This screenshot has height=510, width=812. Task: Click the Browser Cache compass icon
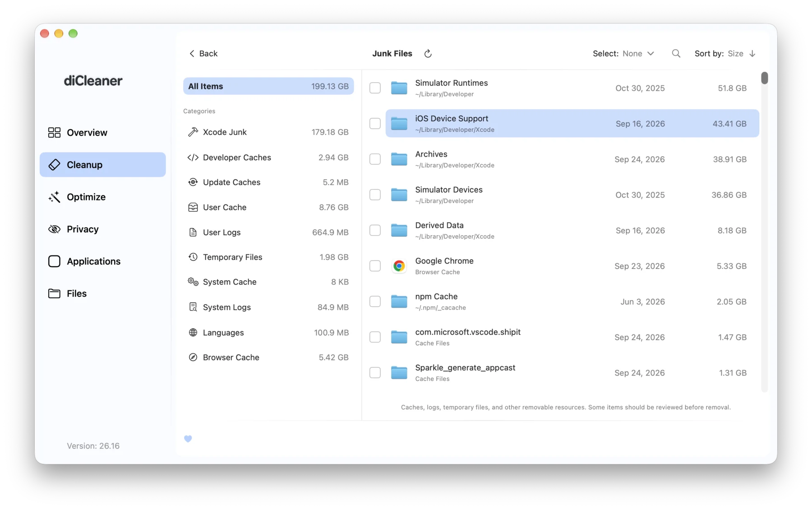pos(193,357)
